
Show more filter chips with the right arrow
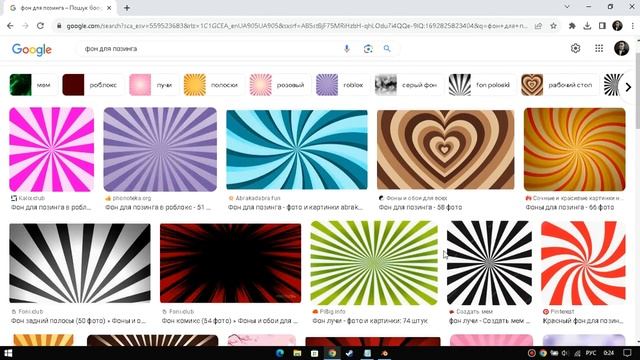click(x=628, y=87)
